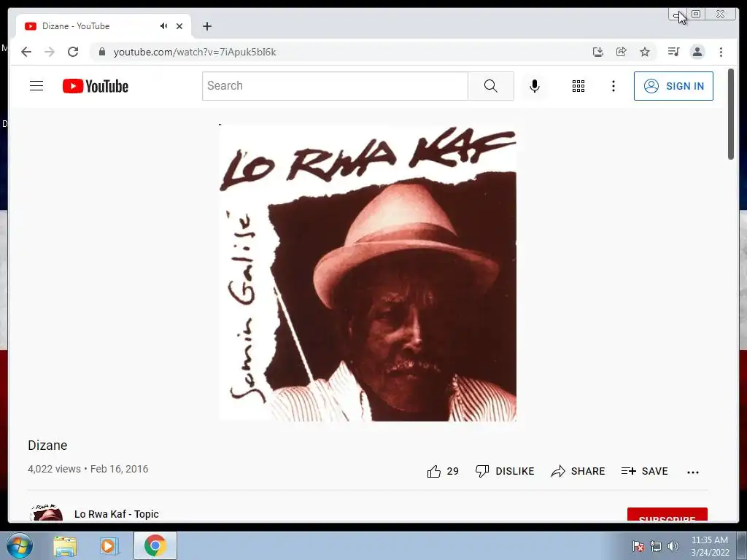Bookmark this tab with the star icon
This screenshot has width=747, height=560.
(x=645, y=52)
